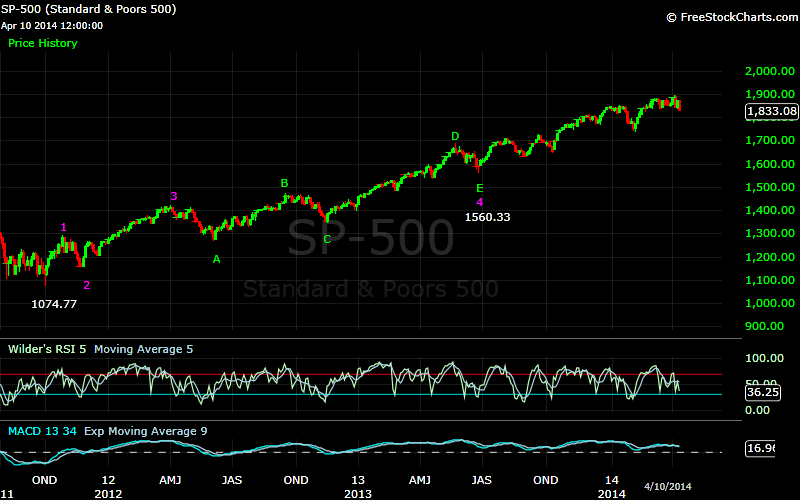Click the Wilder's RSI 5 indicator label

(47, 349)
